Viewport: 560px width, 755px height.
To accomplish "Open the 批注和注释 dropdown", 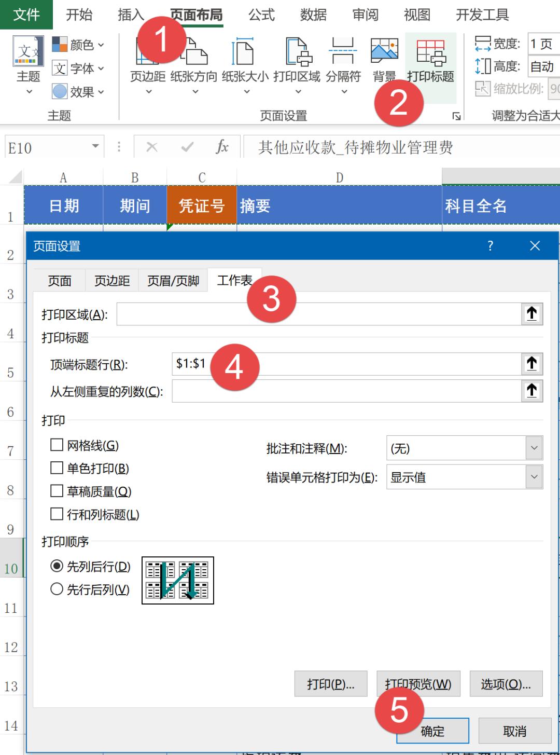I will tap(464, 447).
